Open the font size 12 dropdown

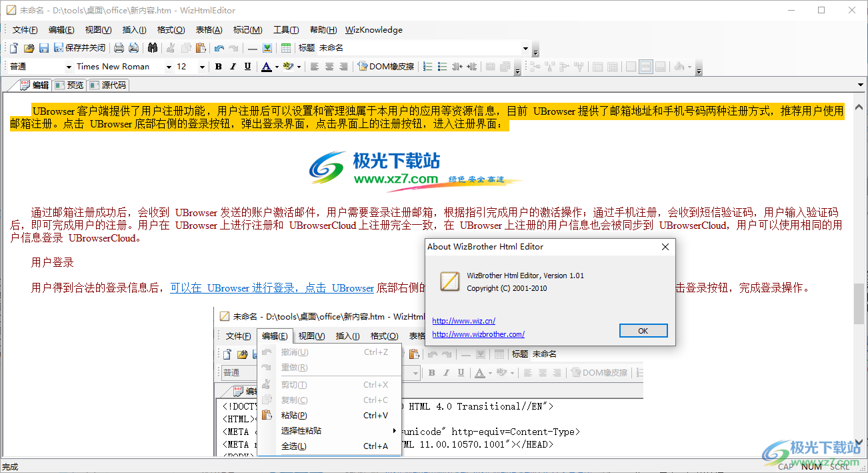point(201,66)
